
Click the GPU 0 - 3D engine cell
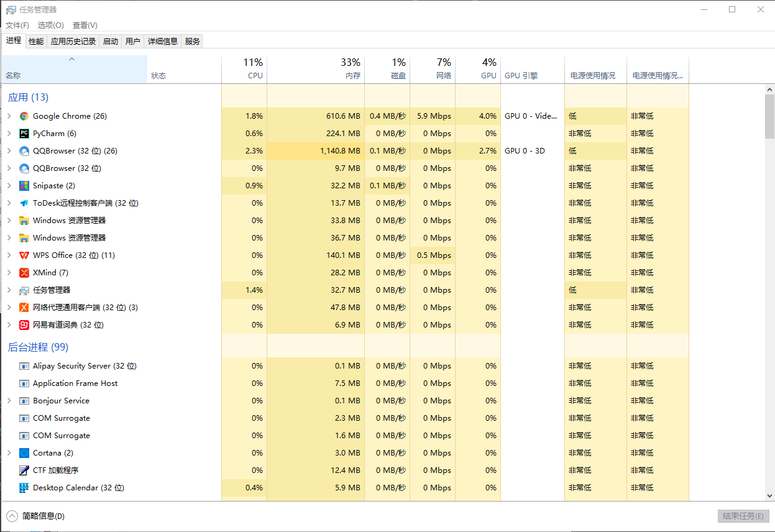tap(533, 151)
